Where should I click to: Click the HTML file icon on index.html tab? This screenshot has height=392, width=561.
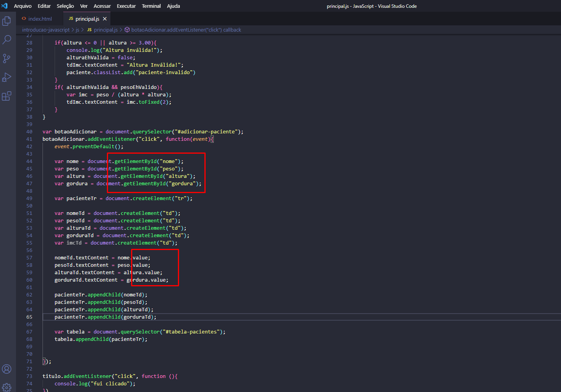(24, 19)
